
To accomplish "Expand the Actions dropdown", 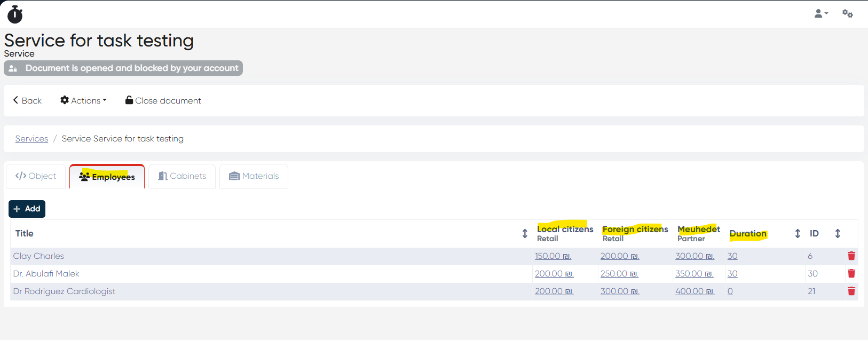I will point(84,100).
